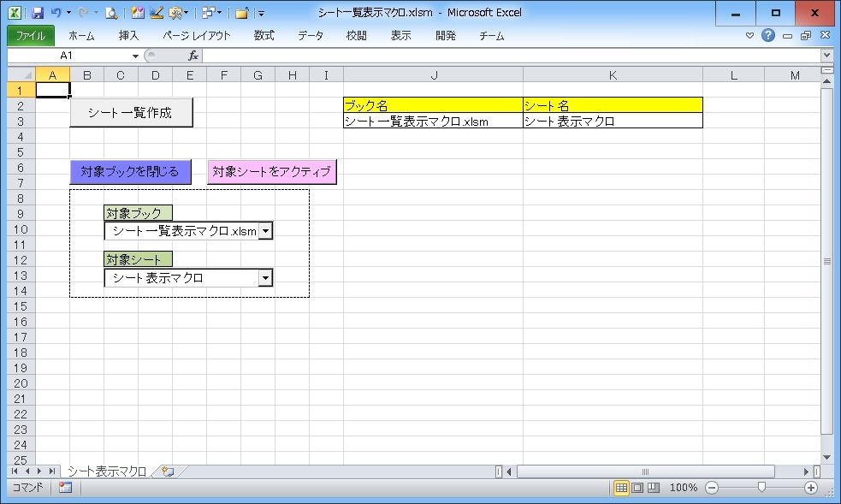Minimize the workbook window via ribbon-row icon

787,35
